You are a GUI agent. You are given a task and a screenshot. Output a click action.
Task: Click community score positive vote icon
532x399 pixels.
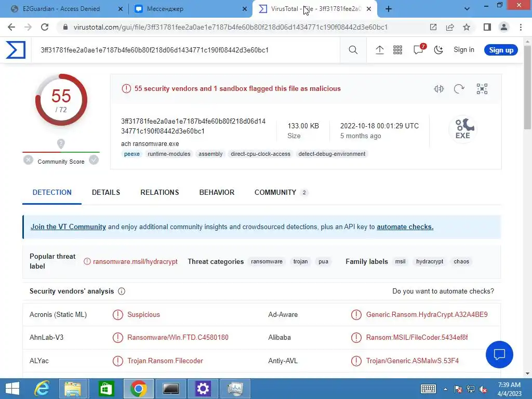coord(94,160)
